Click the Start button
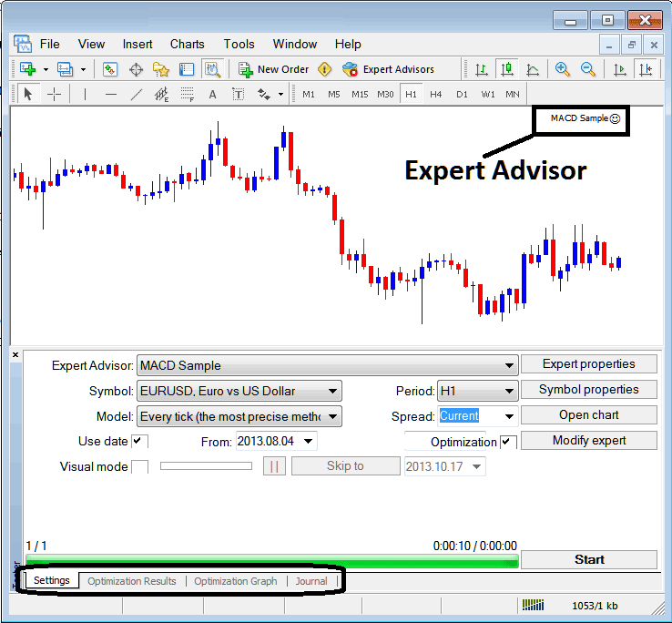The width and height of the screenshot is (672, 623). [x=589, y=559]
